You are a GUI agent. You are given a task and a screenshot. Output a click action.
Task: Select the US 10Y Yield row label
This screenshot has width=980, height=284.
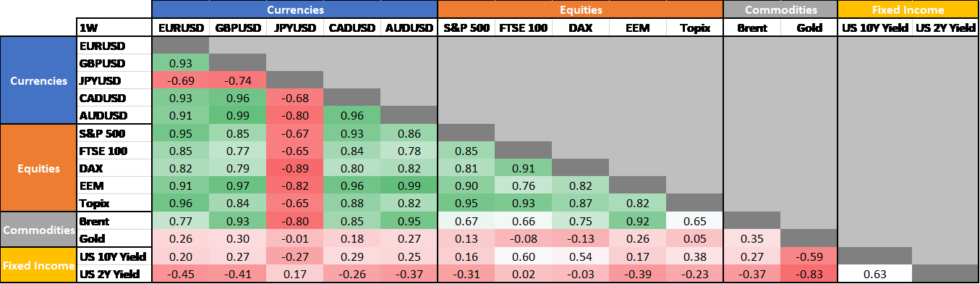pos(114,256)
